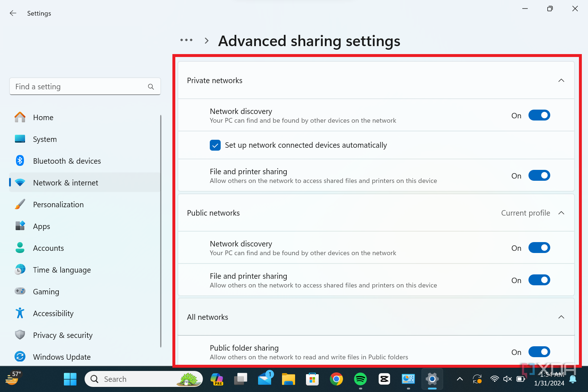Click the back arrow in Settings
Screen dimensions: 588x392
pyautogui.click(x=13, y=13)
